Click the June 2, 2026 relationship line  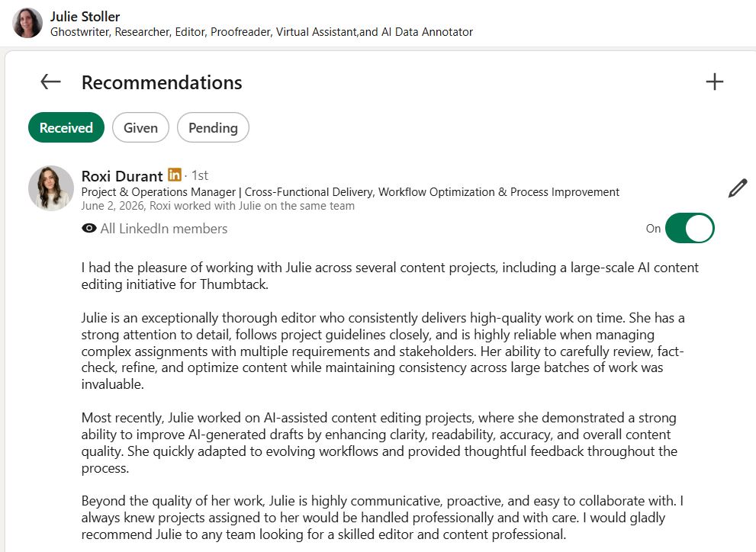[218, 206]
